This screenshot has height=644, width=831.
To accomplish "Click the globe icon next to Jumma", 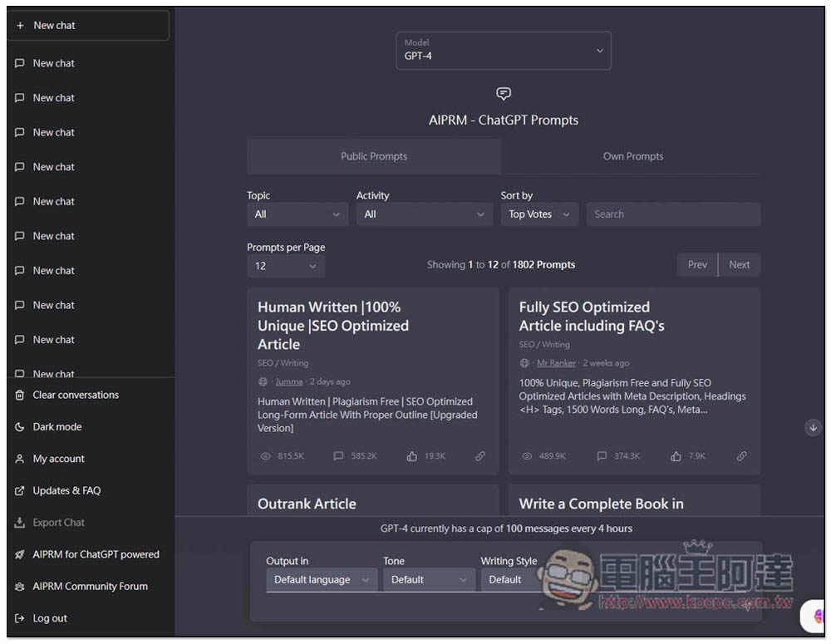I will coord(263,381).
